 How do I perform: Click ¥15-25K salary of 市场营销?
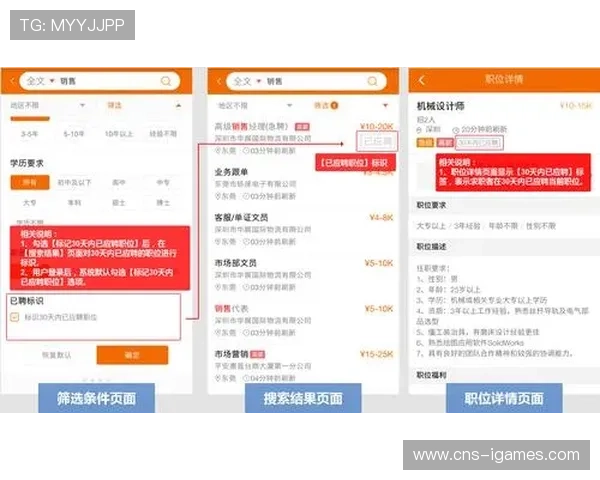[377, 354]
